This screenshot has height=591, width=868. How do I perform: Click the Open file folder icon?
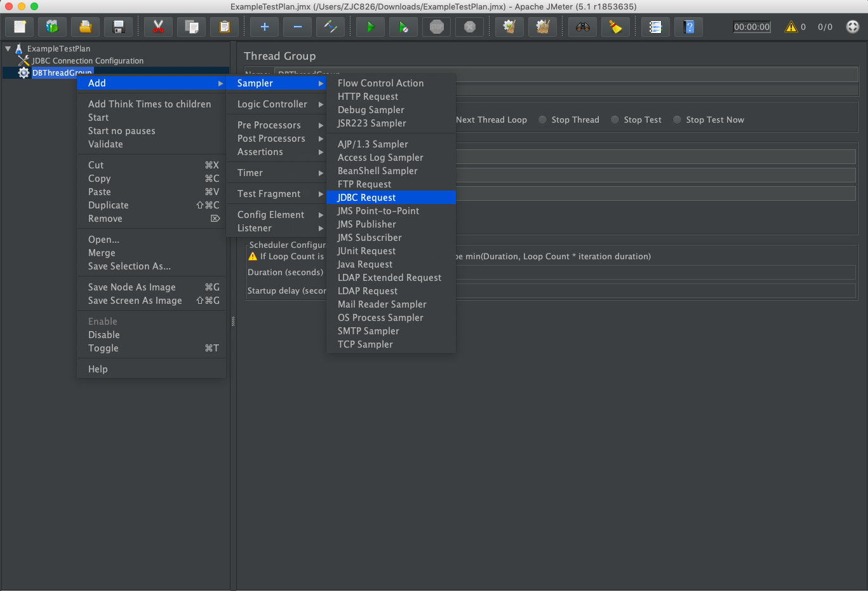click(86, 27)
